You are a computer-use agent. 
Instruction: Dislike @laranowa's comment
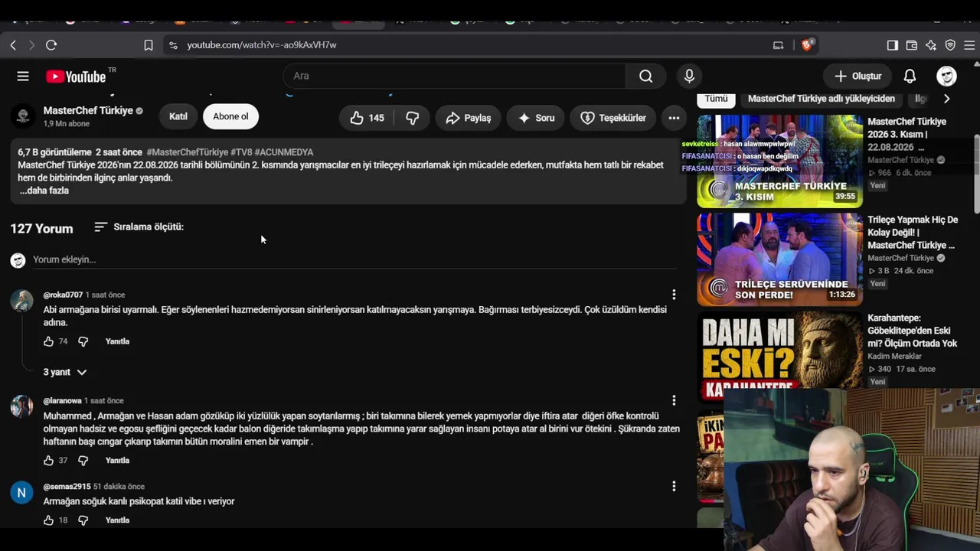coord(83,461)
